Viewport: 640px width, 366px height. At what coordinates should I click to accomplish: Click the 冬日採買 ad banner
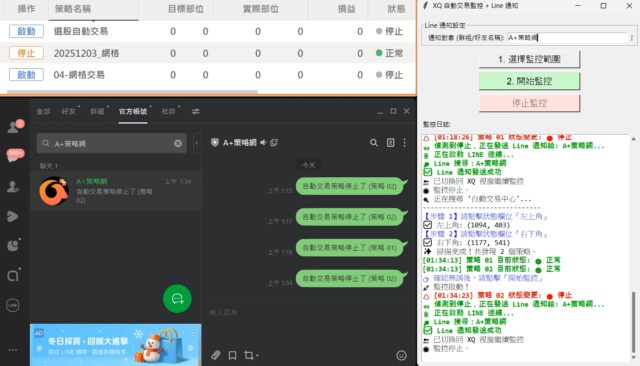(x=116, y=345)
